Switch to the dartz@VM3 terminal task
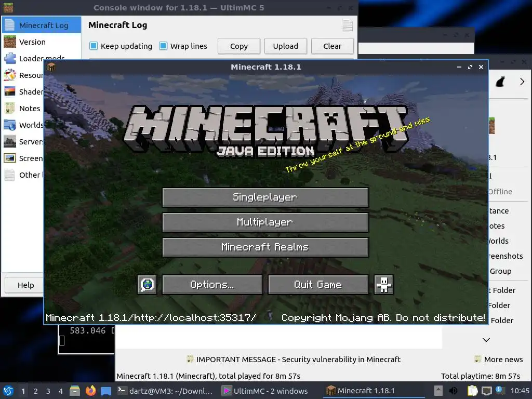This screenshot has width=532, height=399. (165, 391)
